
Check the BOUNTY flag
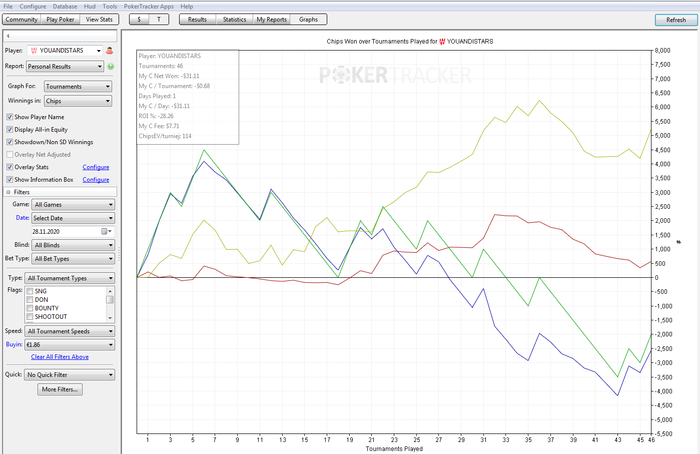[x=30, y=308]
